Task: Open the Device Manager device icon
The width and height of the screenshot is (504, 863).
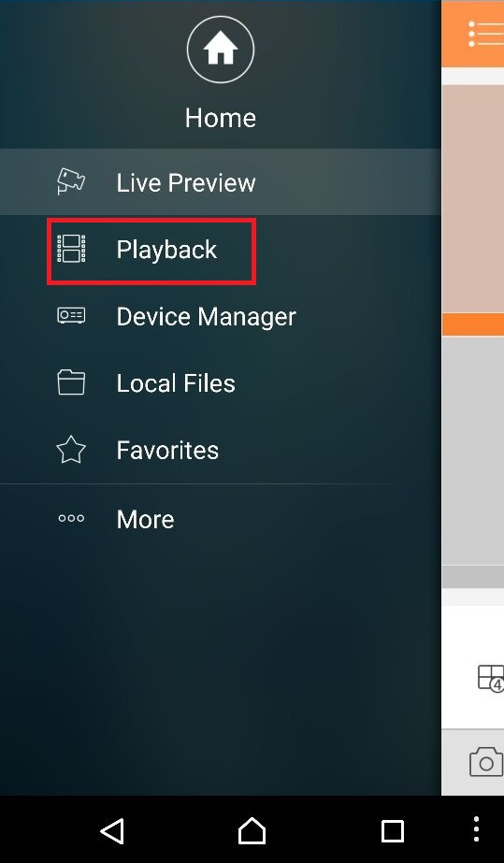Action: [x=71, y=315]
